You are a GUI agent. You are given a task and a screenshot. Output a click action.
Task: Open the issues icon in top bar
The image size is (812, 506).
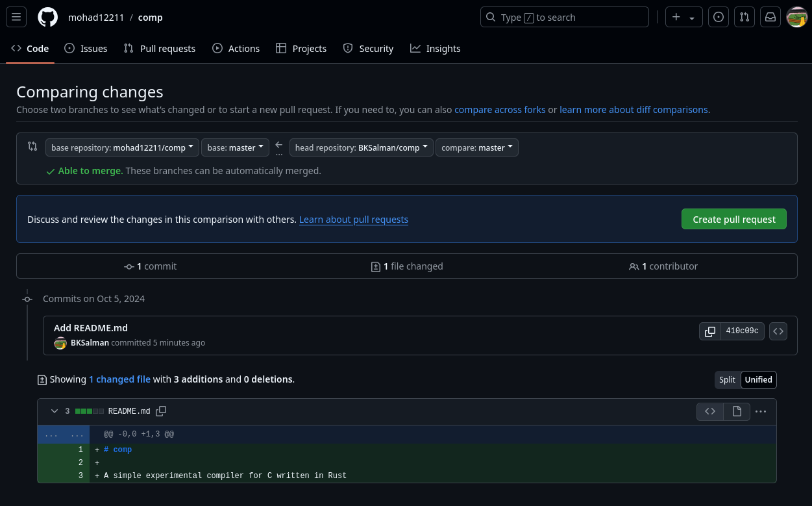pyautogui.click(x=718, y=18)
